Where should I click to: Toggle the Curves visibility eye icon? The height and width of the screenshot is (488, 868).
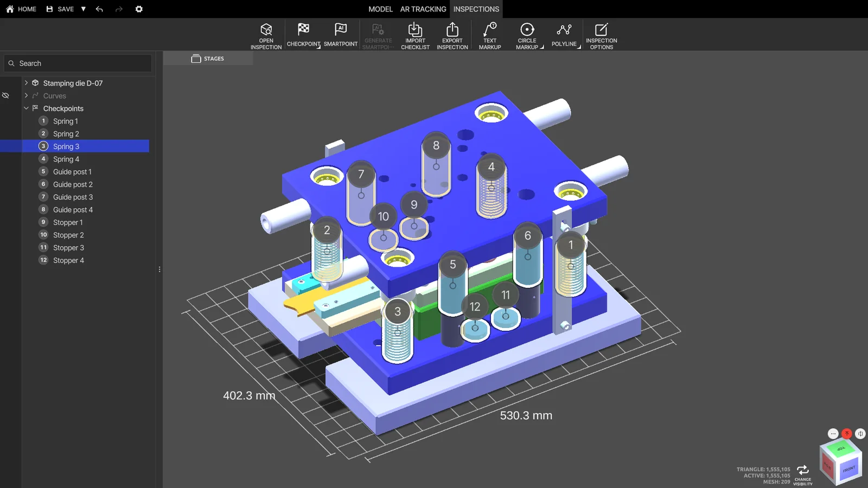[x=6, y=95]
